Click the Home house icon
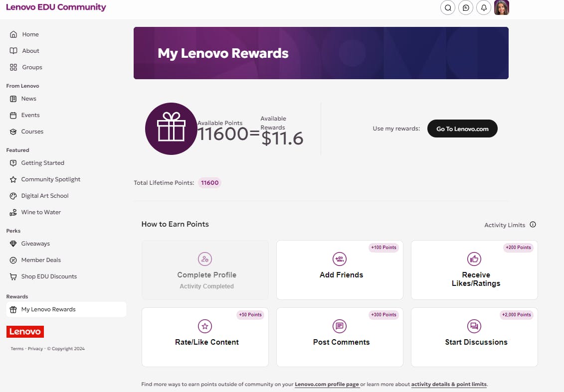The image size is (564, 392). coord(13,34)
